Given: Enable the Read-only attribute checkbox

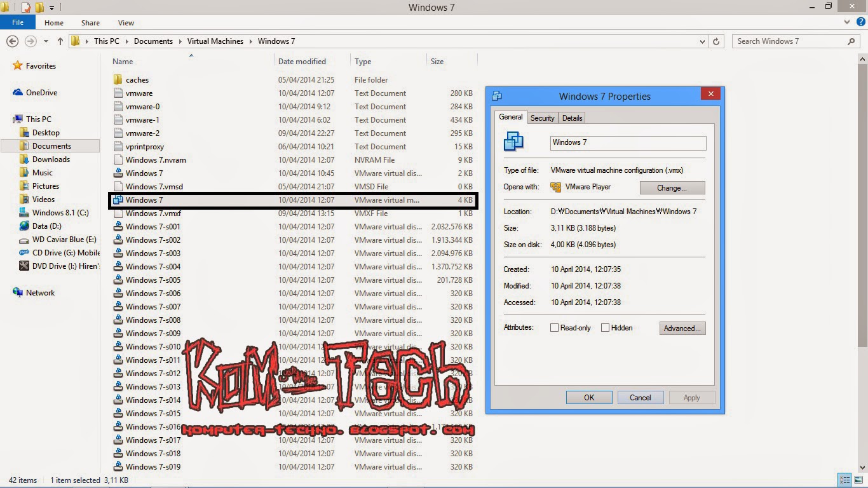Looking at the screenshot, I should point(554,328).
